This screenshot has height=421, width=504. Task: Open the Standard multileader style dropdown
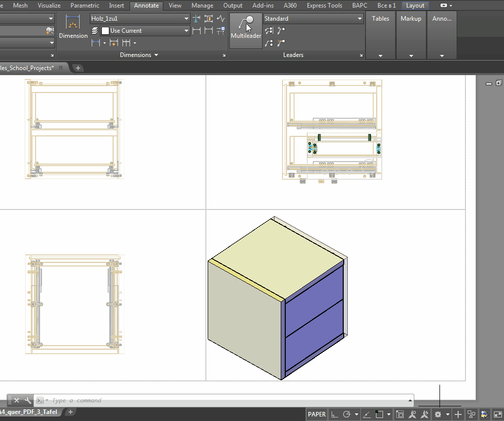[360, 19]
